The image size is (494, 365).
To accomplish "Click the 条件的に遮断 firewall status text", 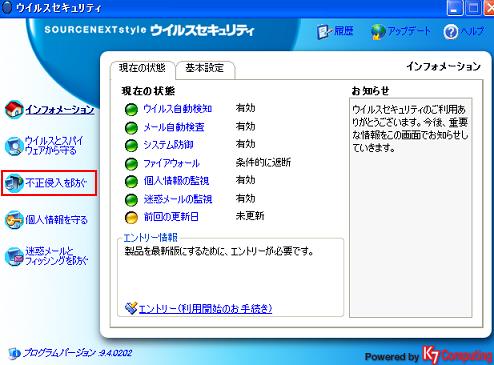I will point(263,163).
